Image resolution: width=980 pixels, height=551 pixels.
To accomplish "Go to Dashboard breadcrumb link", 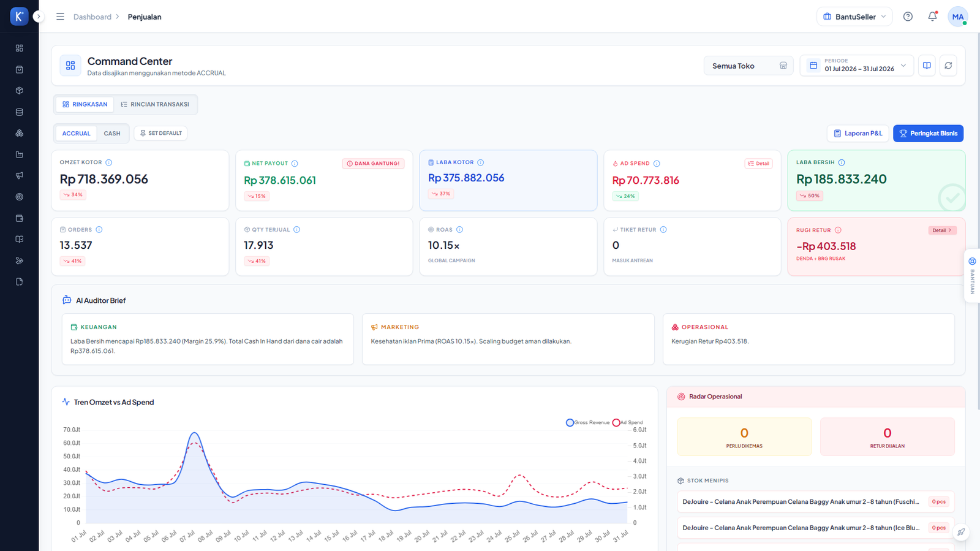I will (92, 17).
